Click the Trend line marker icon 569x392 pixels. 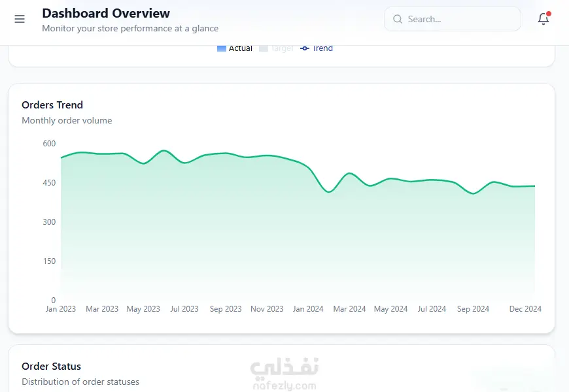point(305,48)
